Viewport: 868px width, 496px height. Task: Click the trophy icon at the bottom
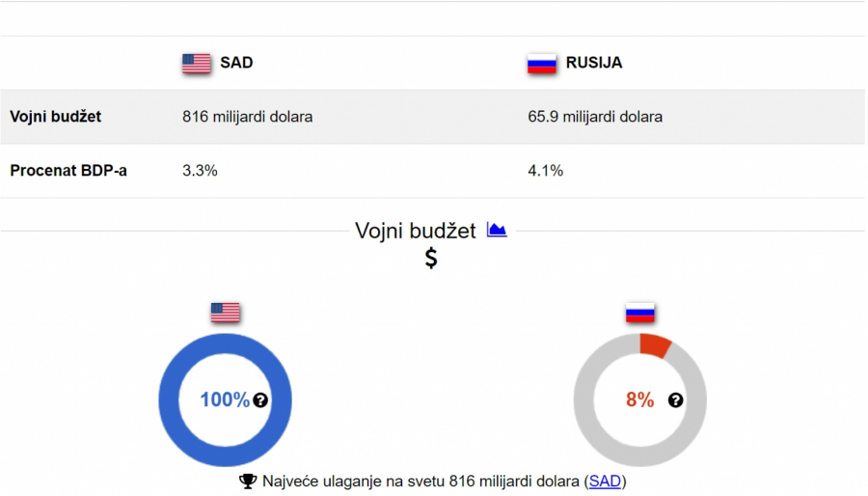pos(248,481)
